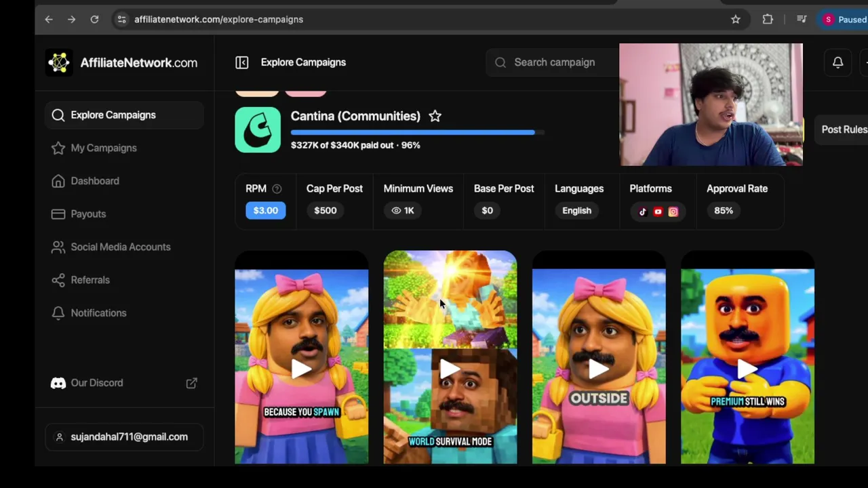The width and height of the screenshot is (868, 488).
Task: Click the external link icon beside Discord
Action: click(192, 383)
